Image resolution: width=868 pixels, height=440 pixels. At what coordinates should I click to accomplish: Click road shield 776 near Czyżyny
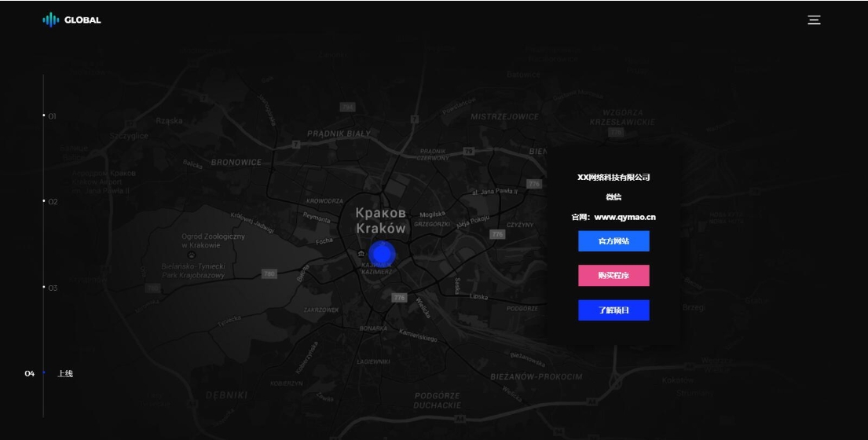497,234
